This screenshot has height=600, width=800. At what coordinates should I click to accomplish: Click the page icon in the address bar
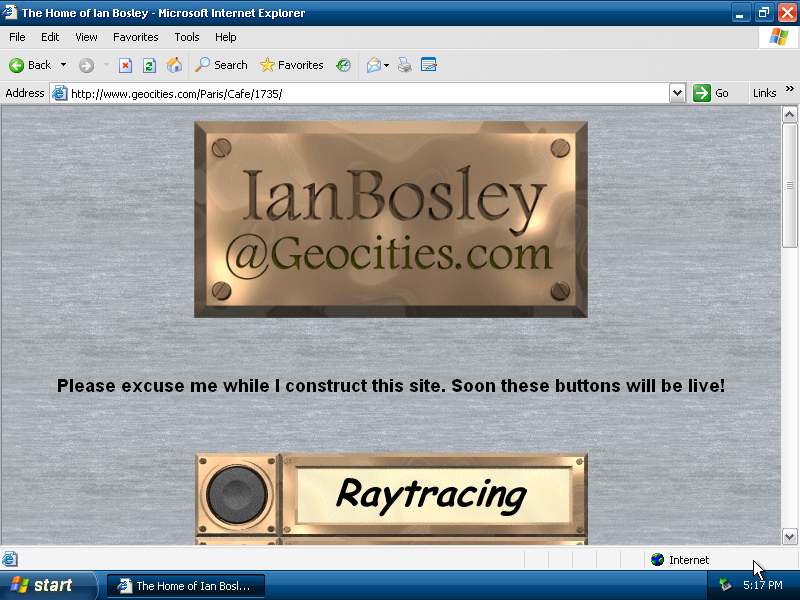60,93
